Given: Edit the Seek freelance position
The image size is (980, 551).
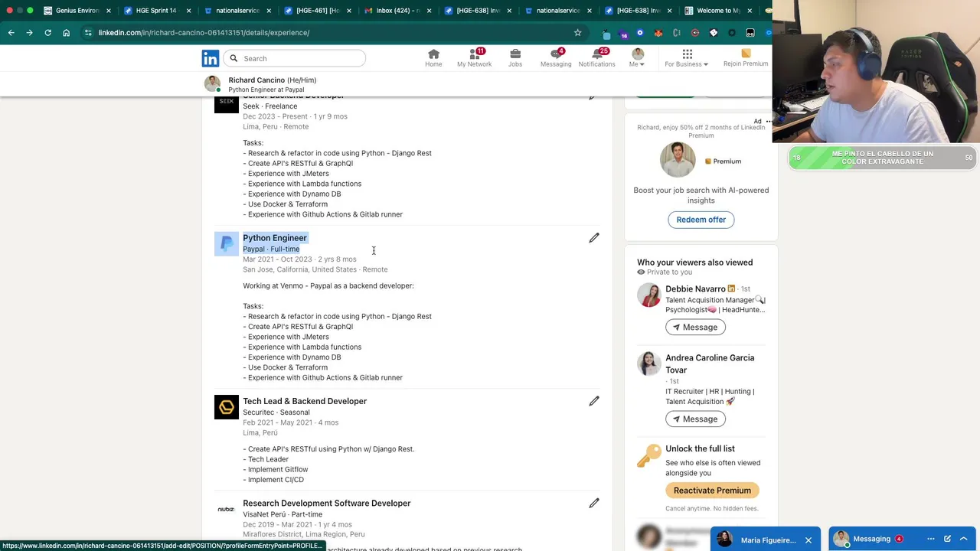Looking at the screenshot, I should click(x=593, y=97).
